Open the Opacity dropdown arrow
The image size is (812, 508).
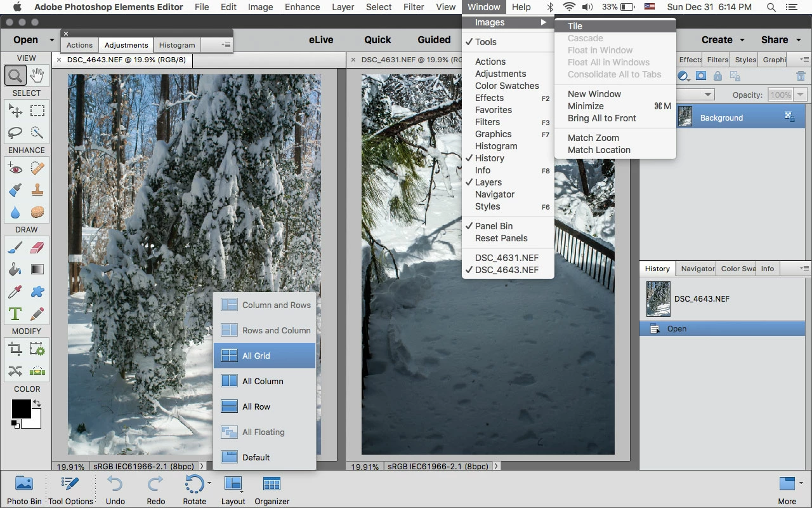pyautogui.click(x=801, y=95)
